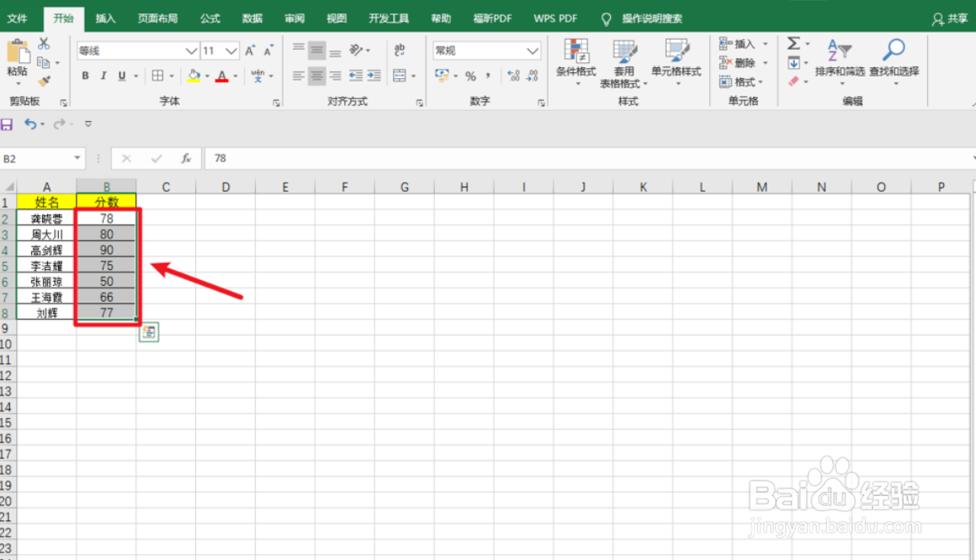
Task: Click the AutoSum (Σ) icon
Action: (x=792, y=44)
